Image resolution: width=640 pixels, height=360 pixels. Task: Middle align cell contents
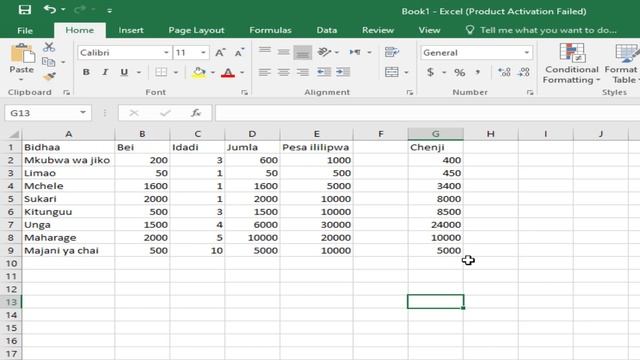pos(283,51)
